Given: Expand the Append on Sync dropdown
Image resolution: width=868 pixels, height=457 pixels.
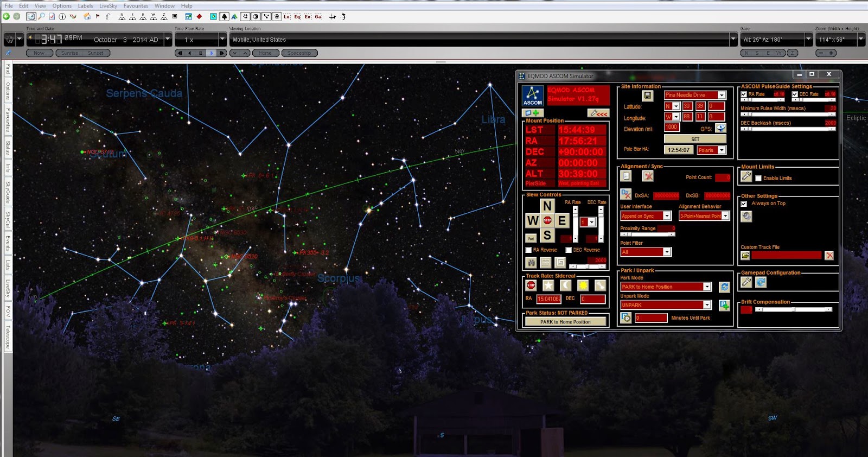Looking at the screenshot, I should tap(667, 216).
